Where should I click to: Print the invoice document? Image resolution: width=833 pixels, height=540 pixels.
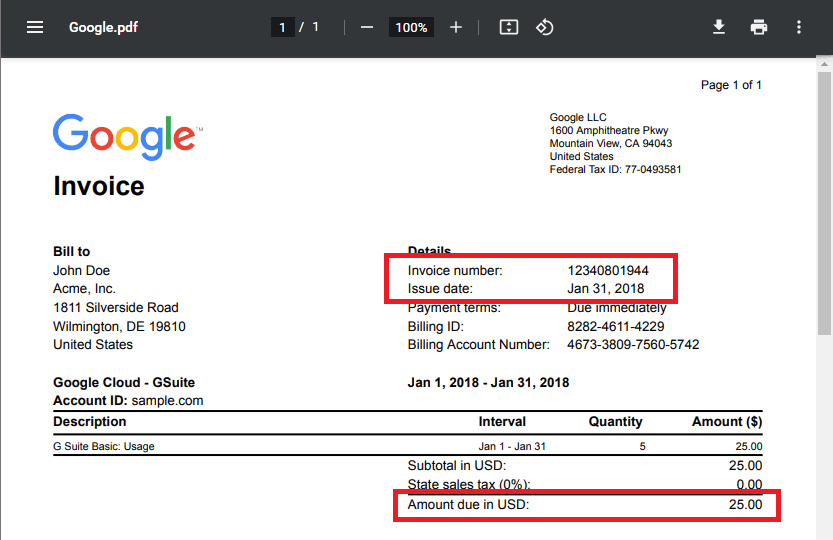759,27
